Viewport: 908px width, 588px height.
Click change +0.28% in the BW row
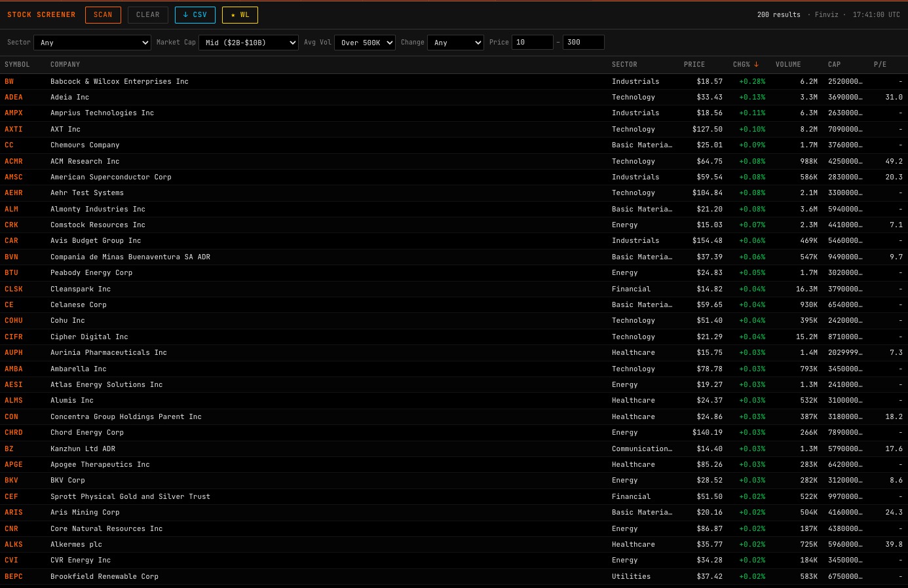pyautogui.click(x=752, y=82)
